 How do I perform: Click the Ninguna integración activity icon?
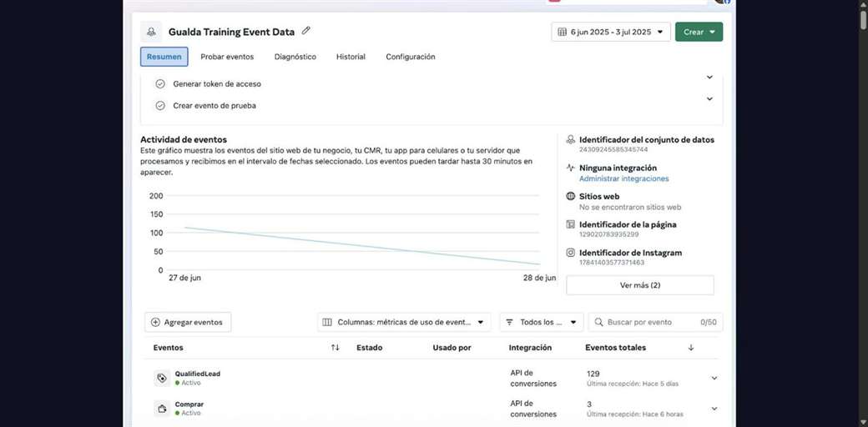point(571,168)
